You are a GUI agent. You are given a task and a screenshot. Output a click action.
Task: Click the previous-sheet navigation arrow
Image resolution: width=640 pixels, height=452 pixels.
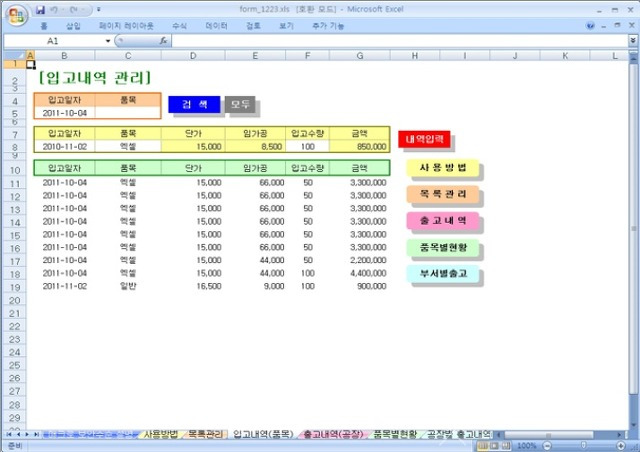pyautogui.click(x=18, y=434)
